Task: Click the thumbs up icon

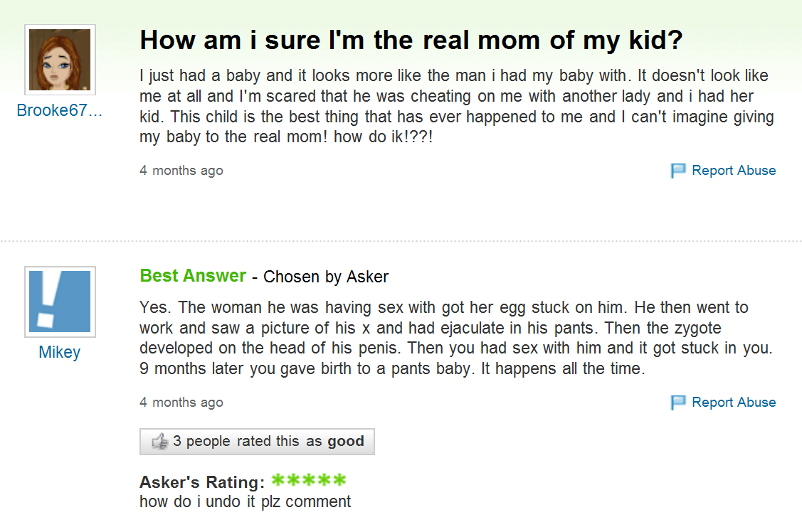Action: point(160,442)
